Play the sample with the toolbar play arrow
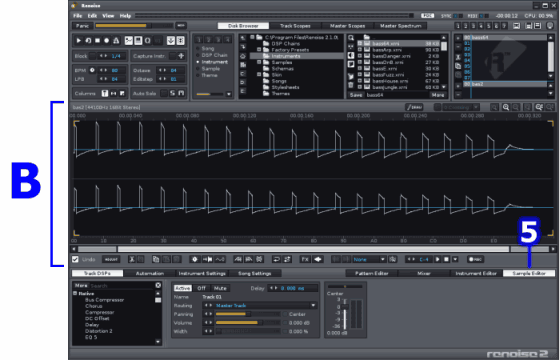The image size is (560, 360). tap(438, 259)
